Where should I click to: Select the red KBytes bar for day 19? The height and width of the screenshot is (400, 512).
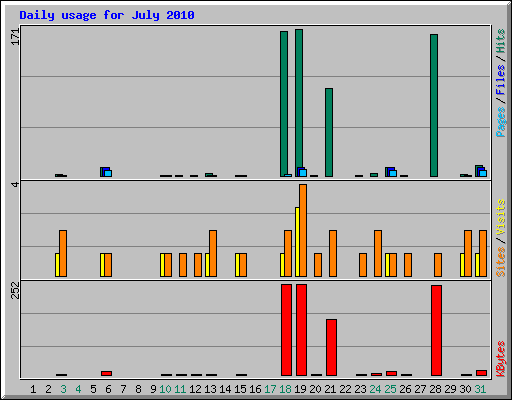tap(301, 330)
